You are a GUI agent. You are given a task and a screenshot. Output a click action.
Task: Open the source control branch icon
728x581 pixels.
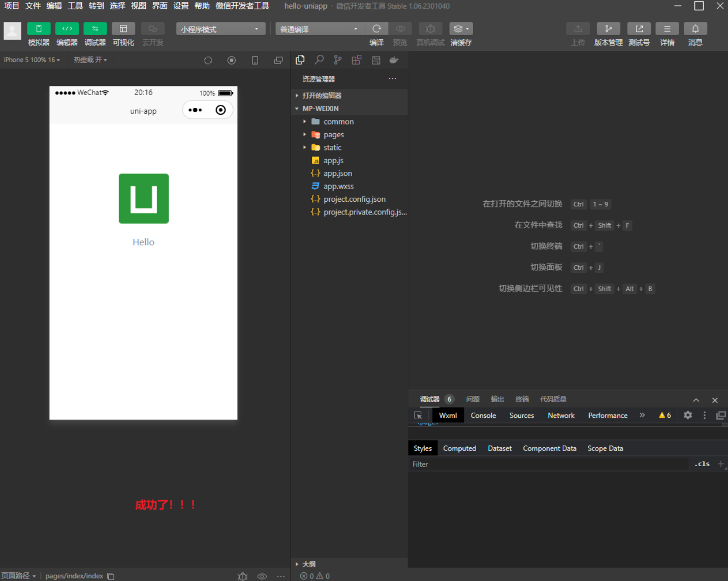(x=338, y=60)
